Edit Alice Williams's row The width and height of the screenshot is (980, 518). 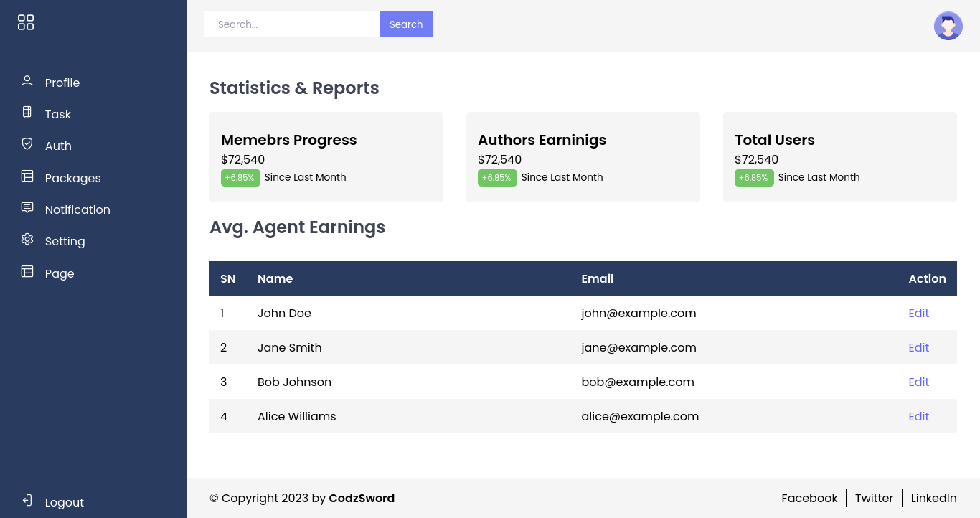pos(918,416)
